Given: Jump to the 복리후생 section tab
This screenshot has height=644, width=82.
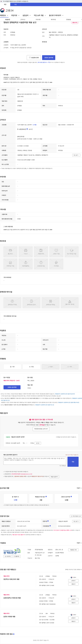Looking at the screenshot, I should [x=53, y=20].
